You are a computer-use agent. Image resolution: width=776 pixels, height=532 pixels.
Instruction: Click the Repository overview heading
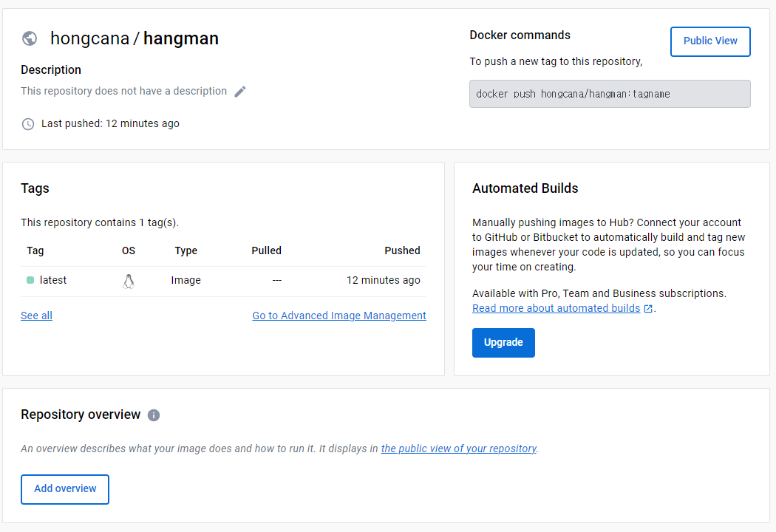pyautogui.click(x=81, y=415)
